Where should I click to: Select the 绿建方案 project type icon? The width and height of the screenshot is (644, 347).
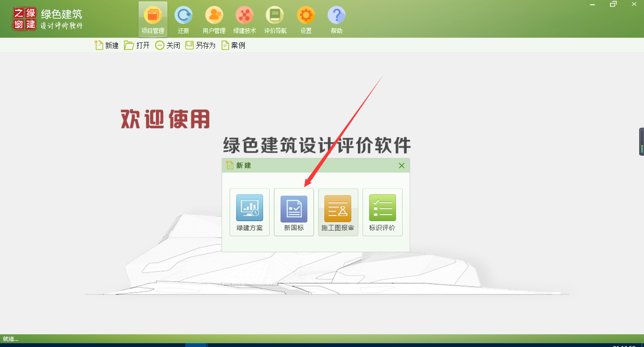(x=249, y=212)
